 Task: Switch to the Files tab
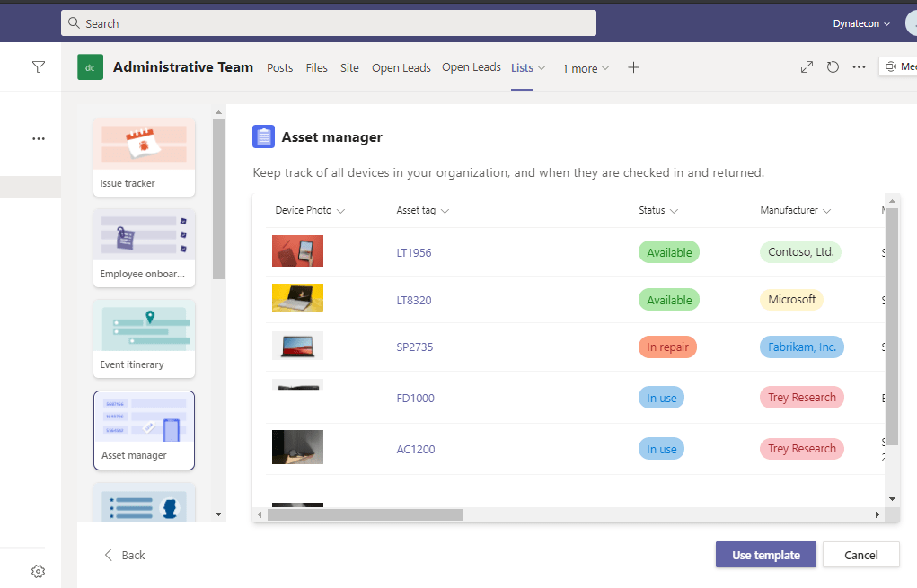[316, 68]
